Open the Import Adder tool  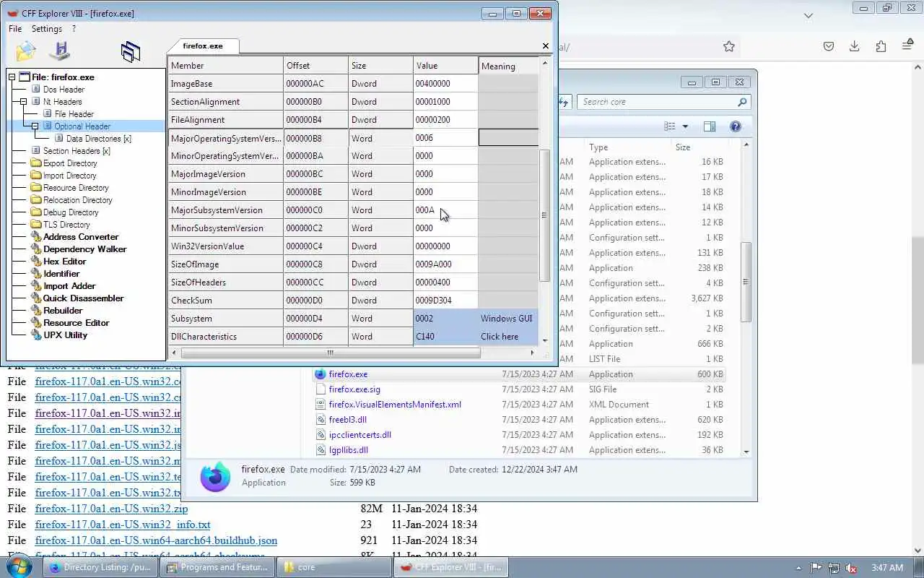(x=69, y=286)
